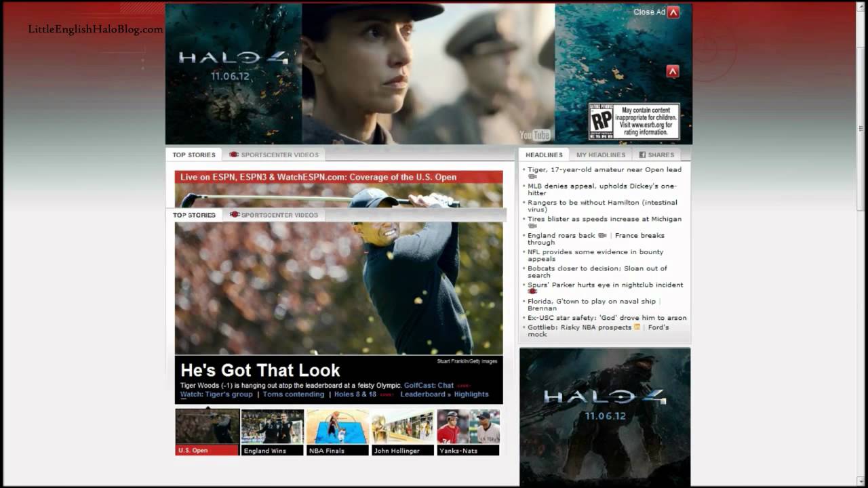Open headline MLB denies appeal, upholds Dickey's one-hitter
868x488 pixels.
click(x=602, y=189)
